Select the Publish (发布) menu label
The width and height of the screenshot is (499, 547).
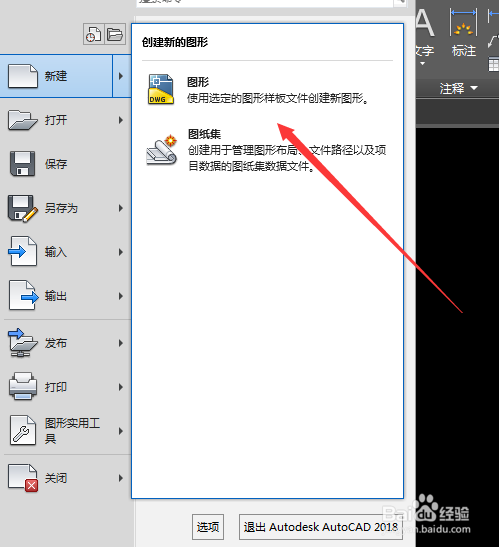56,343
